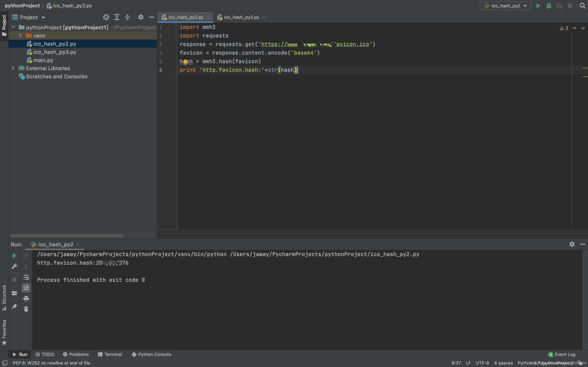The height and width of the screenshot is (367, 588).
Task: Open ico_hash_py2 run configuration dropdown
Action: coord(505,6)
